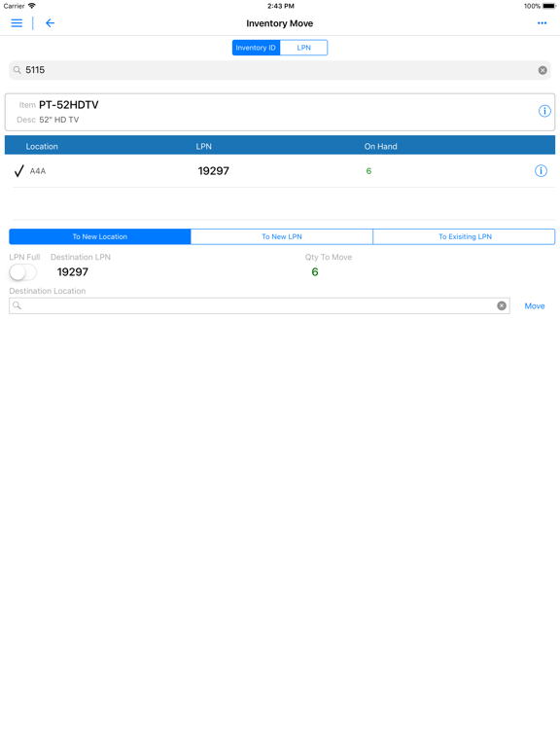
Task: Tap the Destination LPN value 19297
Action: coord(72,272)
